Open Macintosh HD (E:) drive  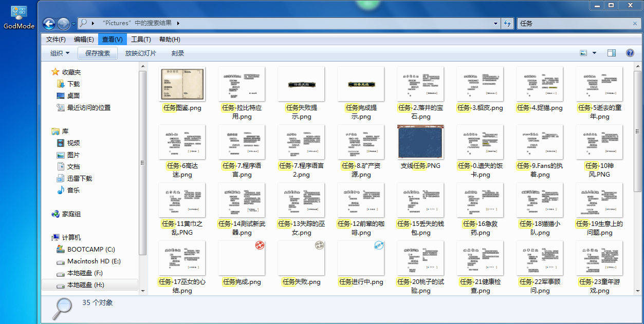point(94,261)
